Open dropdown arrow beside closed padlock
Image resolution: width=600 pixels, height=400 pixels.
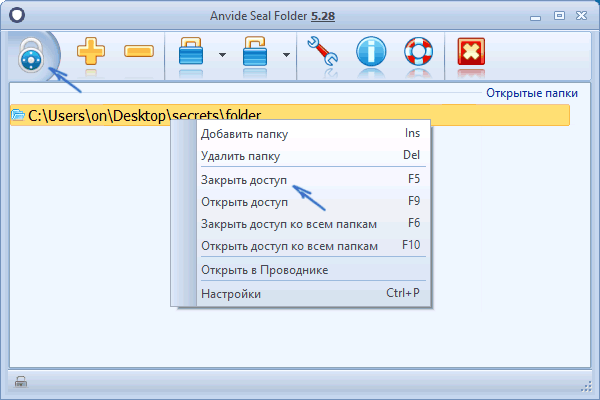click(222, 55)
